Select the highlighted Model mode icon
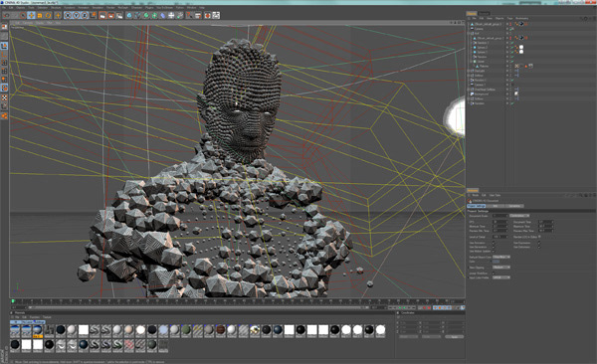The width and height of the screenshot is (597, 364). 4,46
